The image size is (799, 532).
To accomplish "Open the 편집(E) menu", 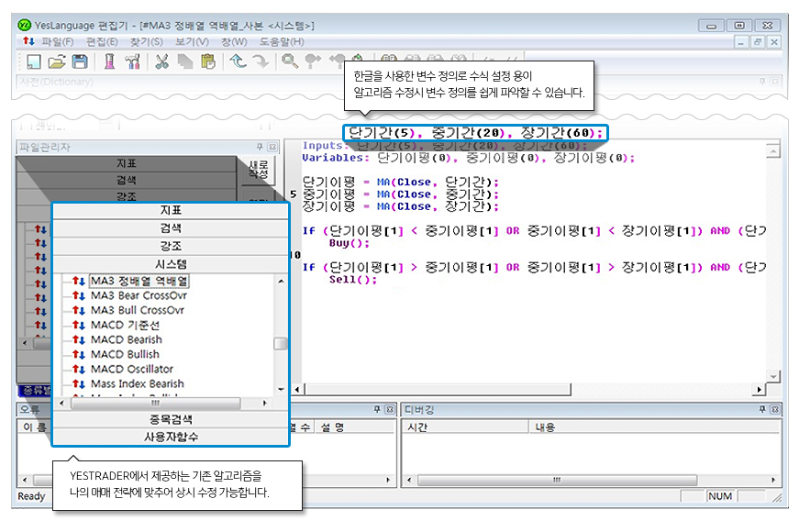I will (x=102, y=42).
